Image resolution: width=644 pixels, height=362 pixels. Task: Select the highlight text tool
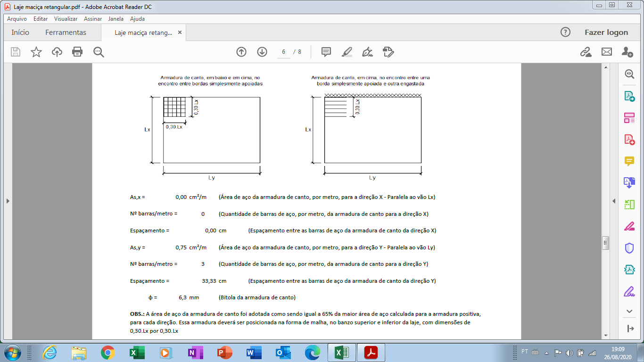pyautogui.click(x=347, y=52)
